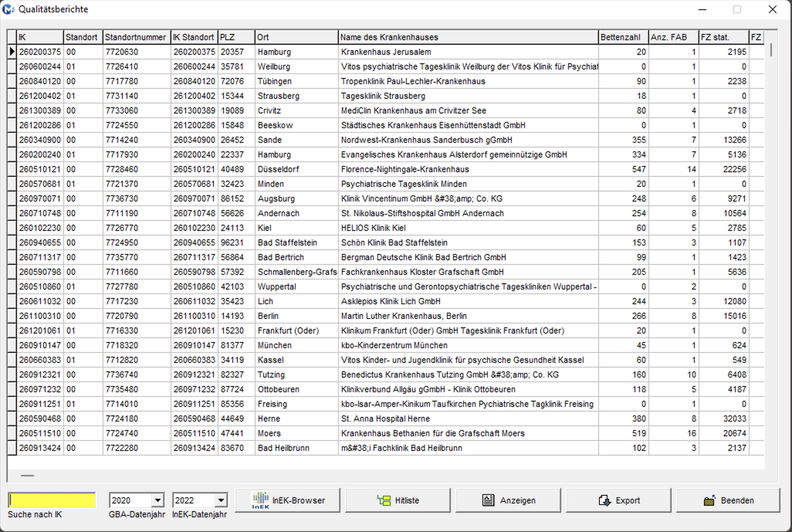
Task: Select the cell Tropenklinik Paul-Lechler-Krankenhaus
Action: (469, 81)
